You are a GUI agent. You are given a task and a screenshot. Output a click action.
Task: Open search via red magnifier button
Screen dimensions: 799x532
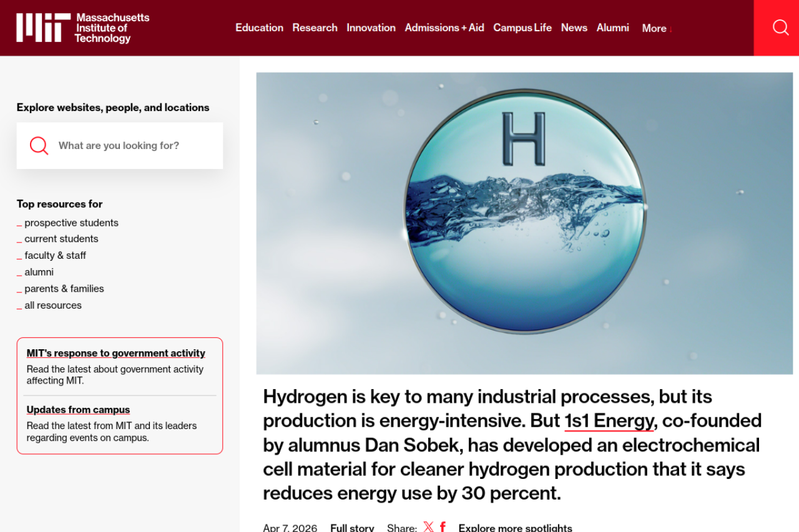tap(780, 27)
